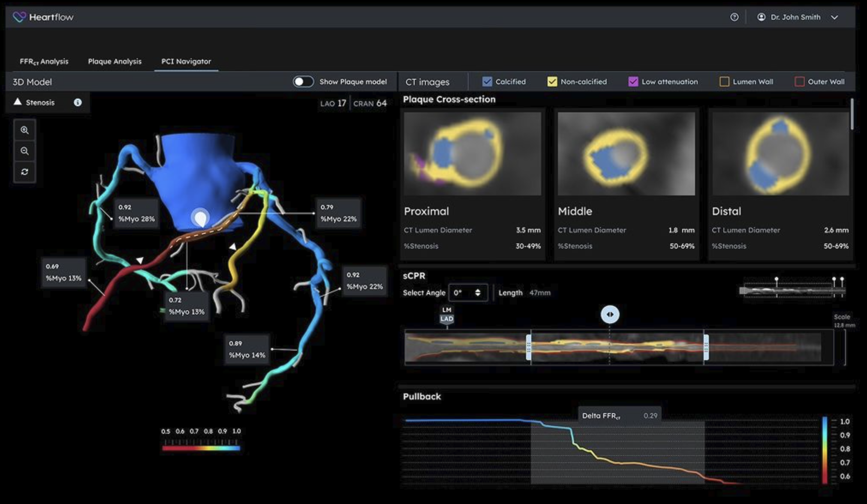
Task: Open the Select Angle stepper field
Action: tap(468, 293)
